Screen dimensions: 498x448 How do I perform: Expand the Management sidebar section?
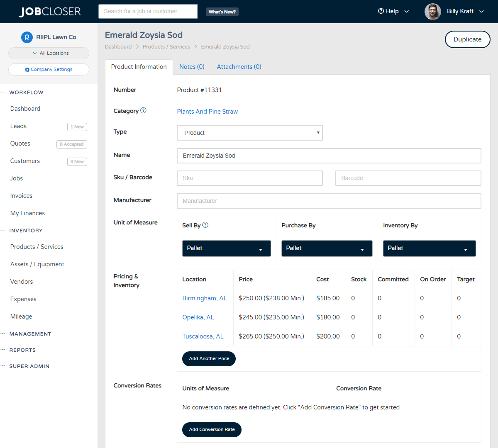(x=30, y=334)
